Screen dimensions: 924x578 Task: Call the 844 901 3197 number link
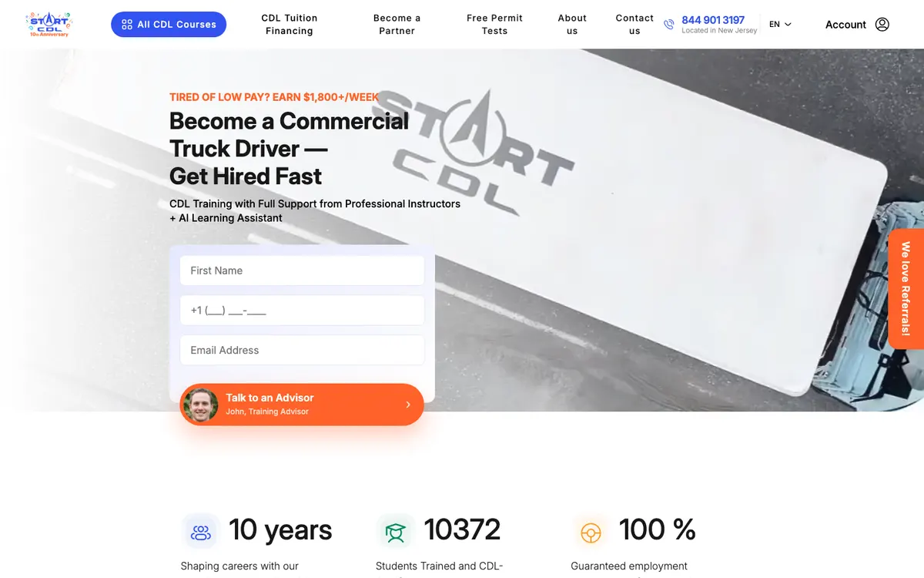click(x=713, y=20)
